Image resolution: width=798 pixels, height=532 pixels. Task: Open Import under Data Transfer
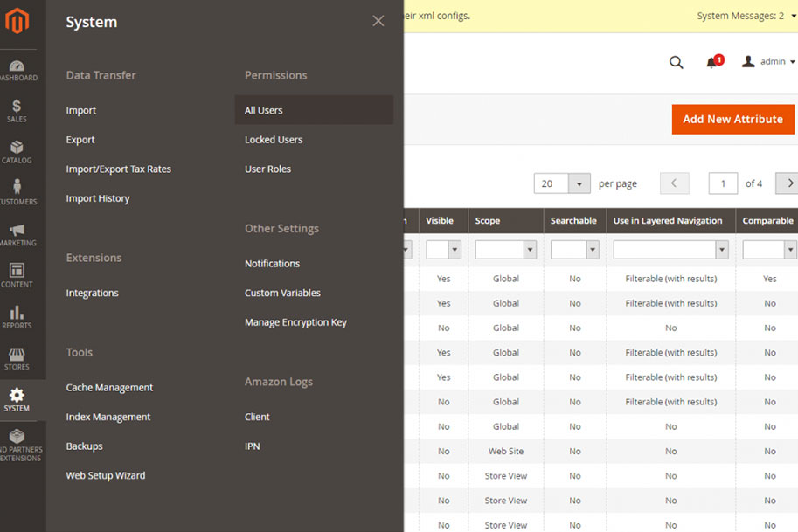[81, 110]
